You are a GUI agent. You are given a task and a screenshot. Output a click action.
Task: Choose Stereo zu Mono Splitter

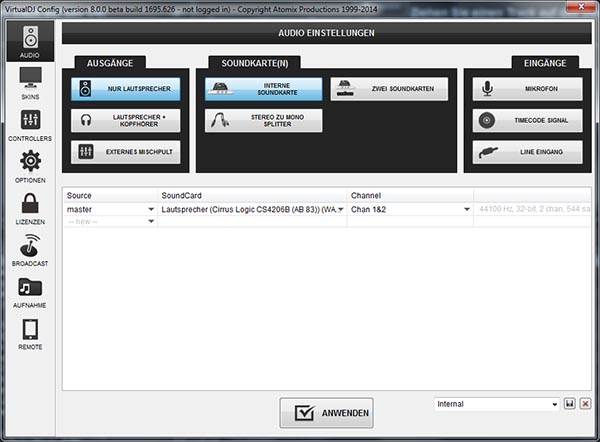click(263, 121)
